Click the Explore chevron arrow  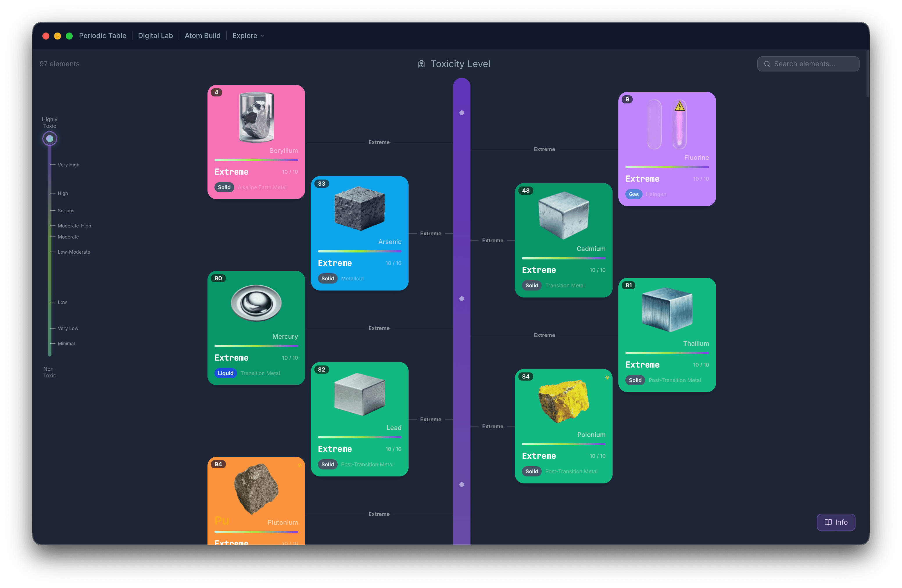[262, 36]
